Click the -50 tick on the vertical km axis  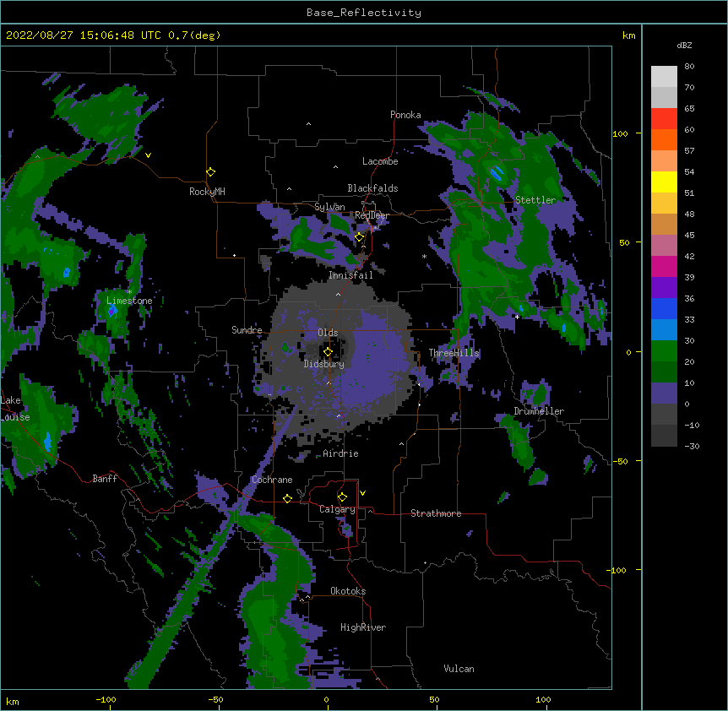(x=619, y=461)
